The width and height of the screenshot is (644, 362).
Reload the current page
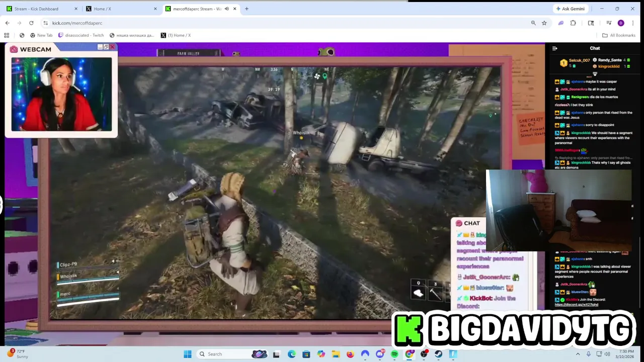tap(31, 23)
